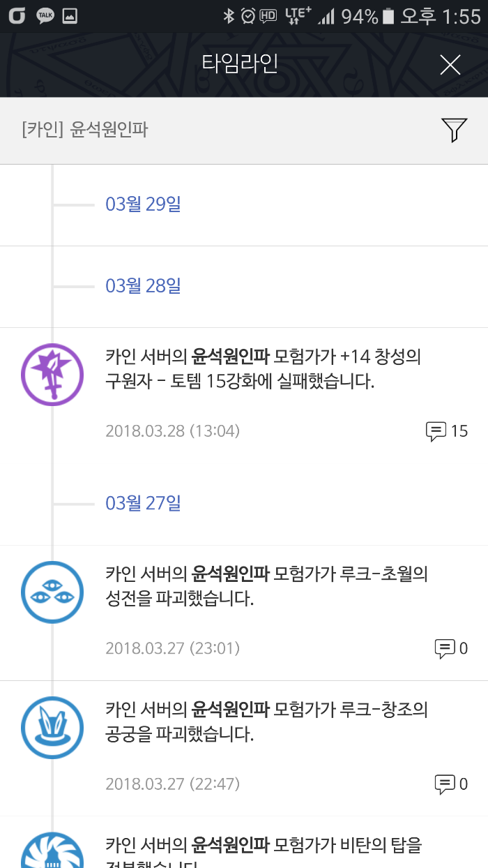Expand the 03월 29일 date section
Image resolution: width=488 pixels, height=868 pixels.
click(143, 204)
